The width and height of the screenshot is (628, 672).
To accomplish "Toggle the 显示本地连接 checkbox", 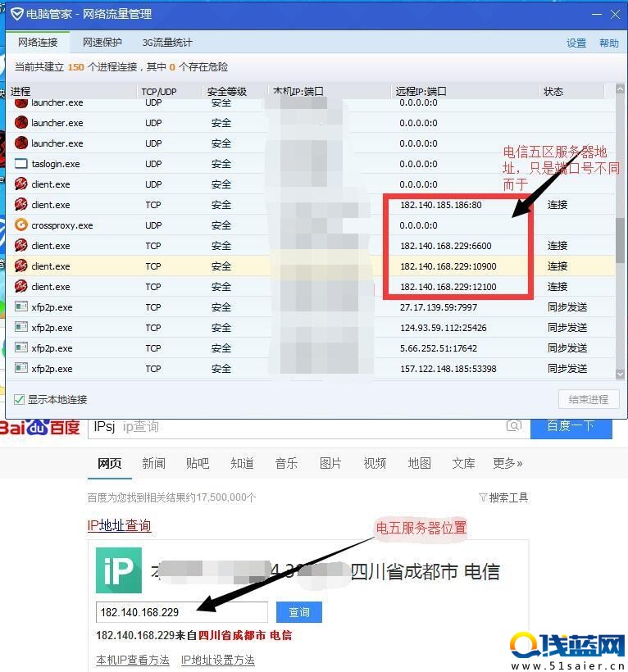I will point(19,400).
